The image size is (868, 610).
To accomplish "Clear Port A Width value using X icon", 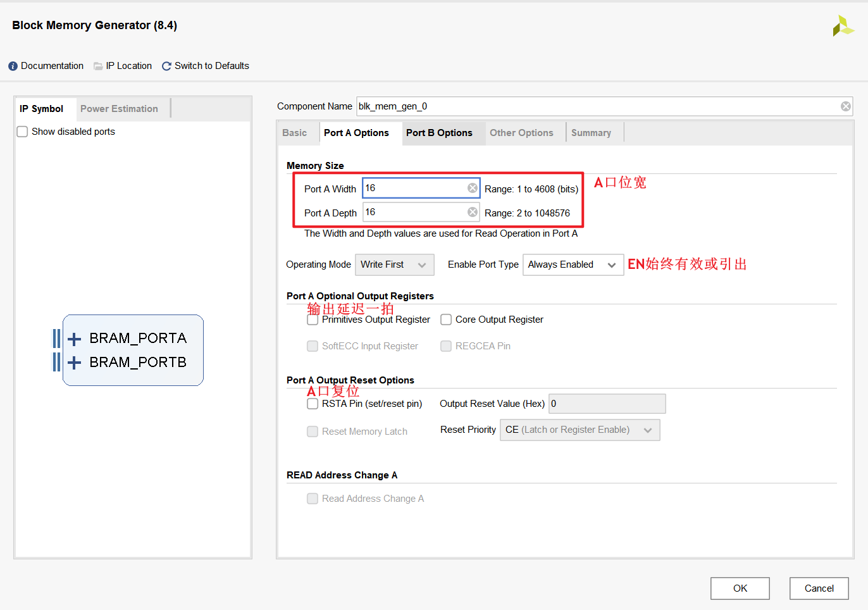I will (472, 188).
